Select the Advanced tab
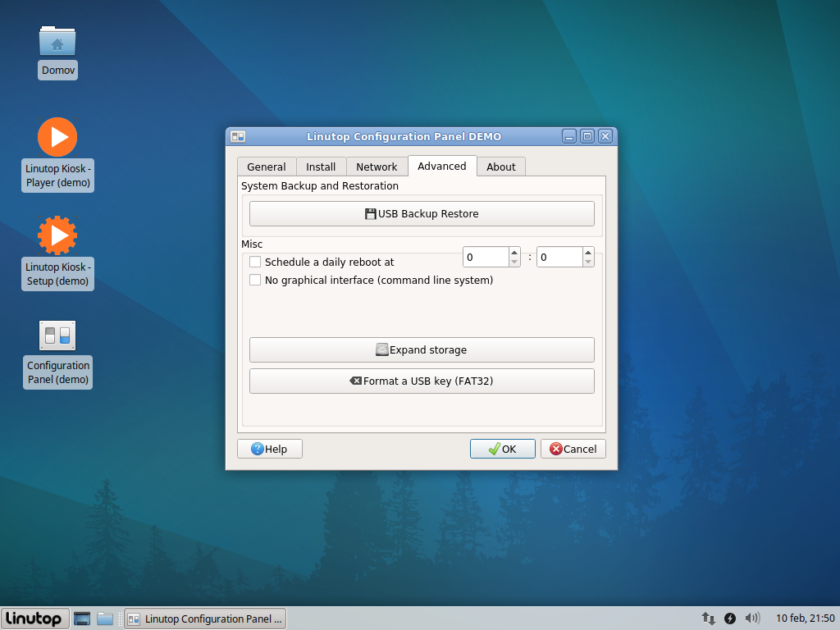 point(442,166)
